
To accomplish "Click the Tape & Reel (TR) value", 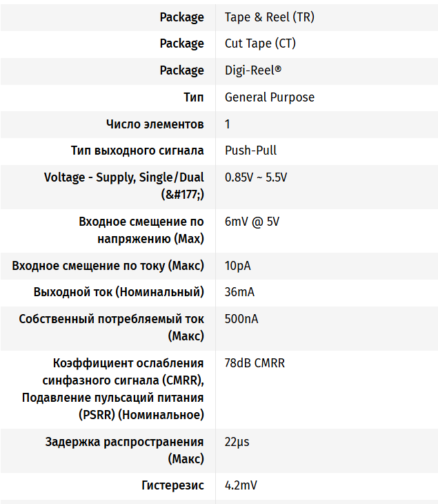I will point(269,17).
